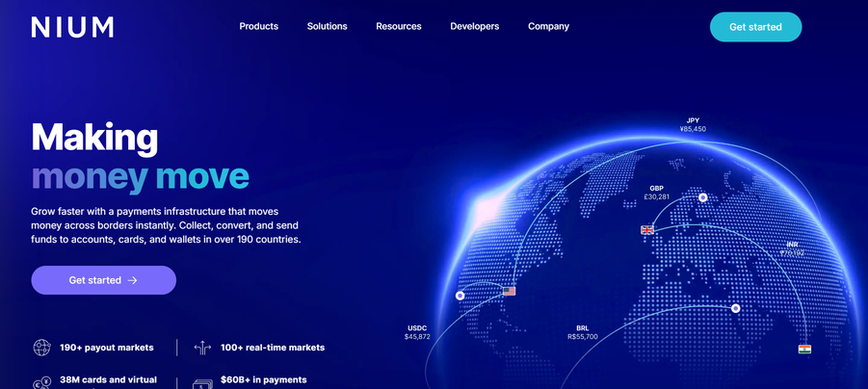Click the globe icon beside 190+ payout markets
868x389 pixels.
pyautogui.click(x=41, y=348)
